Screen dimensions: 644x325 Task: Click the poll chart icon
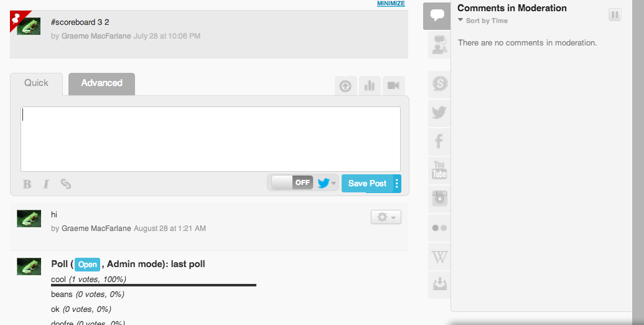[370, 86]
